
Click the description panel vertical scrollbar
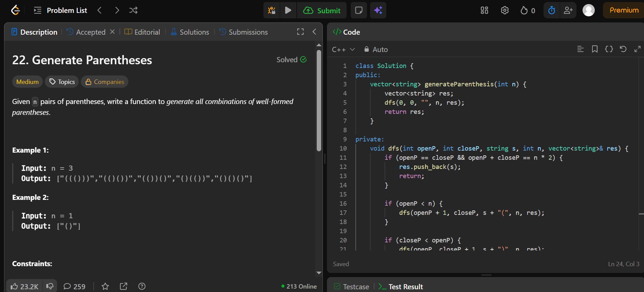click(x=319, y=101)
